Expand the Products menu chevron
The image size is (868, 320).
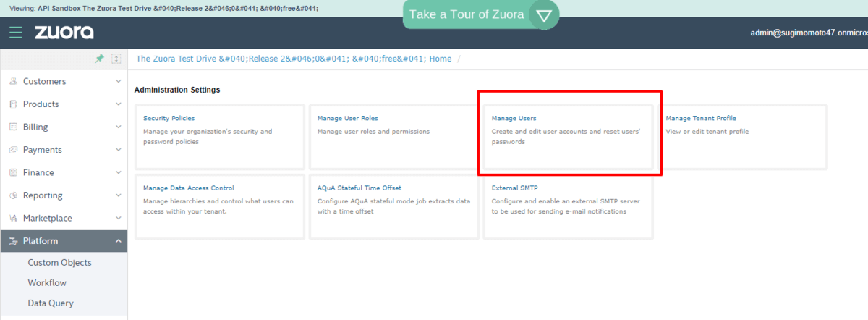pyautogui.click(x=119, y=104)
